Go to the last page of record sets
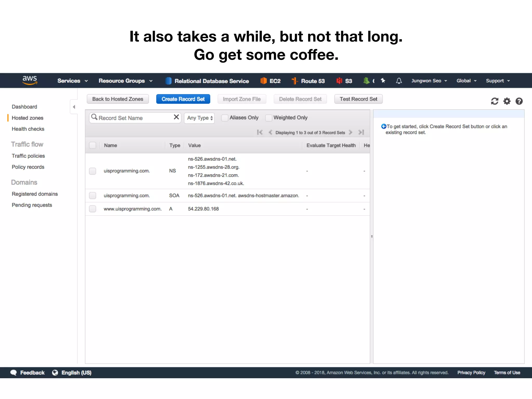Screen dimensions: 532x399 (361, 132)
